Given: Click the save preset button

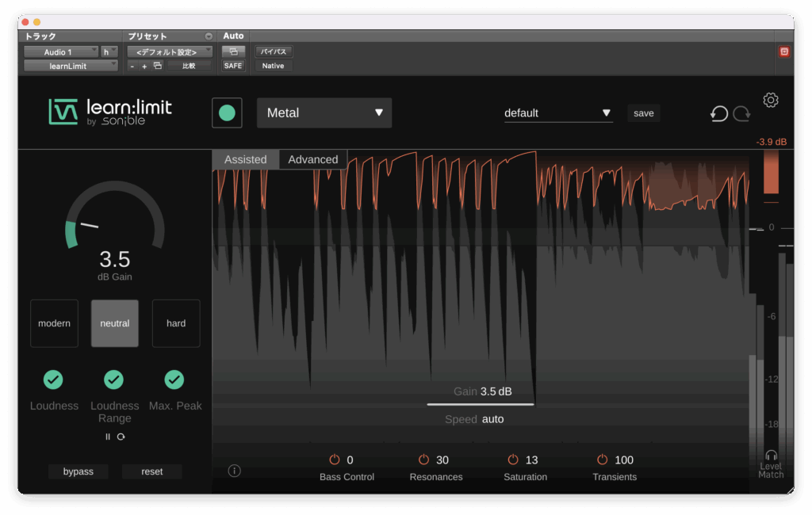Looking at the screenshot, I should point(644,113).
